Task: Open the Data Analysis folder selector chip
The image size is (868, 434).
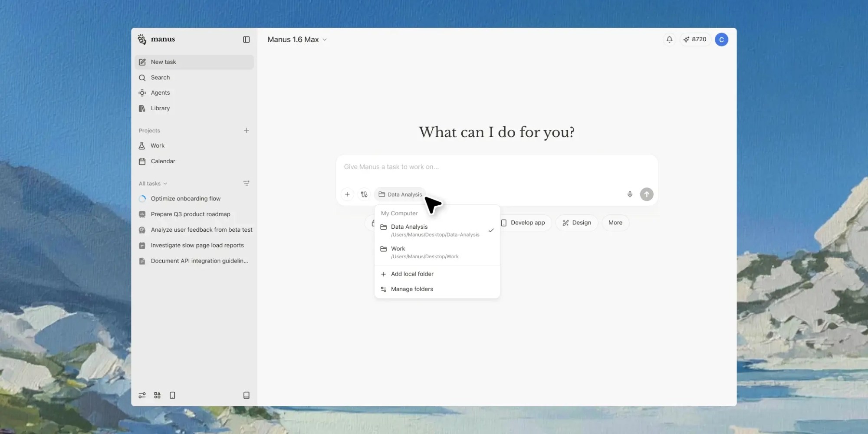Action: [399, 194]
